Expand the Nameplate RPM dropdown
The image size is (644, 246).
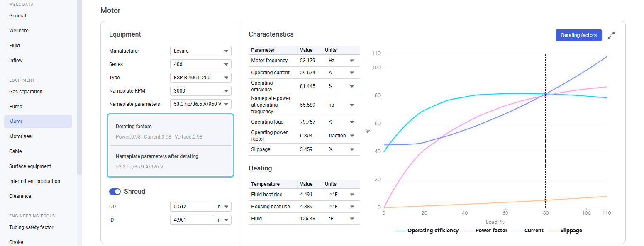pos(201,91)
